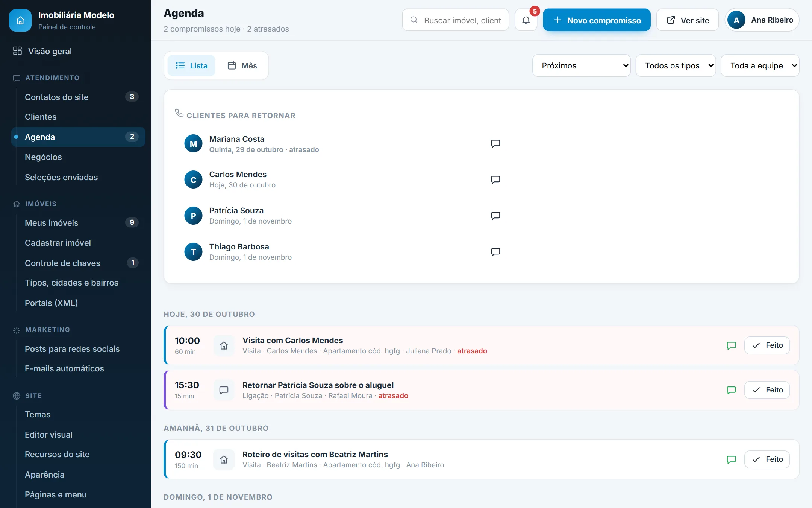Switch to the Lista view
Image resolution: width=812 pixels, height=508 pixels.
[191, 65]
